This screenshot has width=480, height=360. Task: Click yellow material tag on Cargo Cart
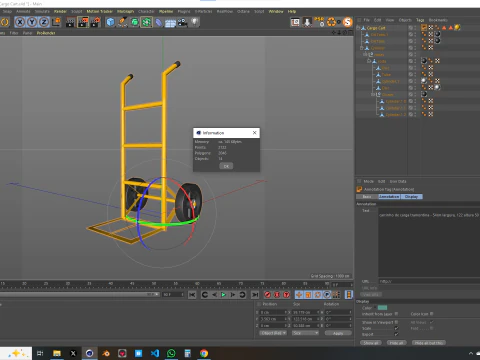pos(457,28)
